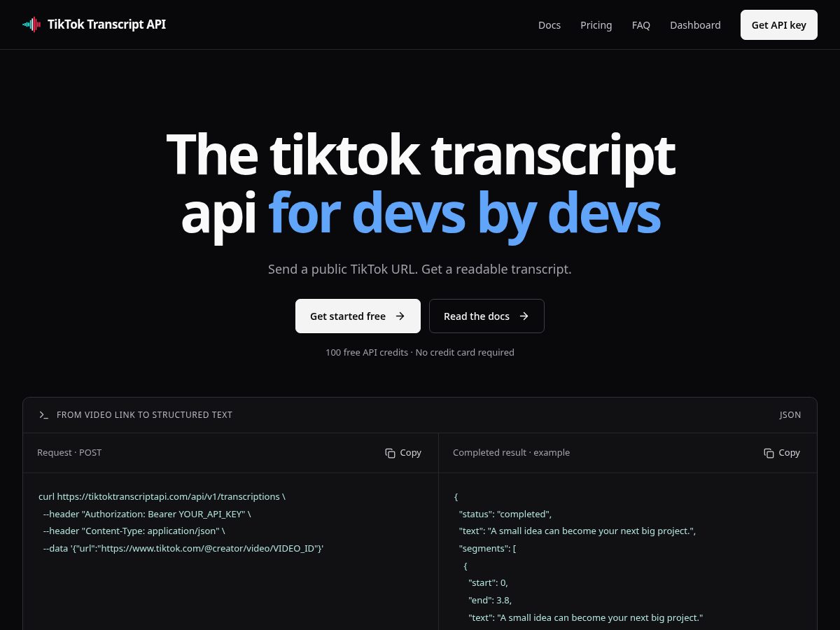The image size is (840, 630).
Task: Go to the Pricing page
Action: tap(596, 25)
